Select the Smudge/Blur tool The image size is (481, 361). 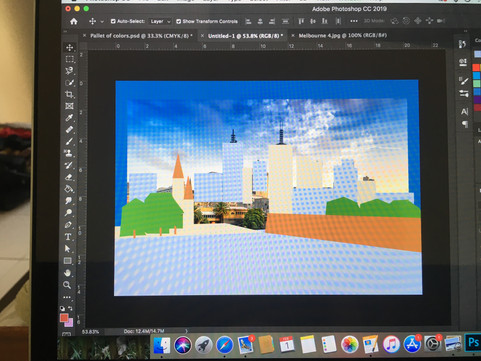click(x=68, y=200)
